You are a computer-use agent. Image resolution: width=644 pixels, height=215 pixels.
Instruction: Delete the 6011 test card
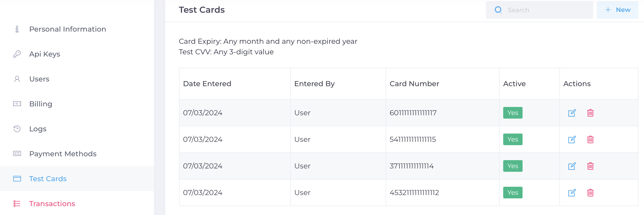(590, 113)
